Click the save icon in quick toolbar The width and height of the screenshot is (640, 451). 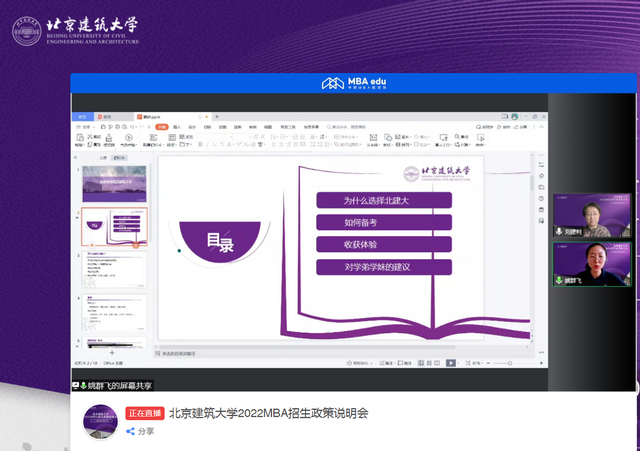tap(103, 127)
